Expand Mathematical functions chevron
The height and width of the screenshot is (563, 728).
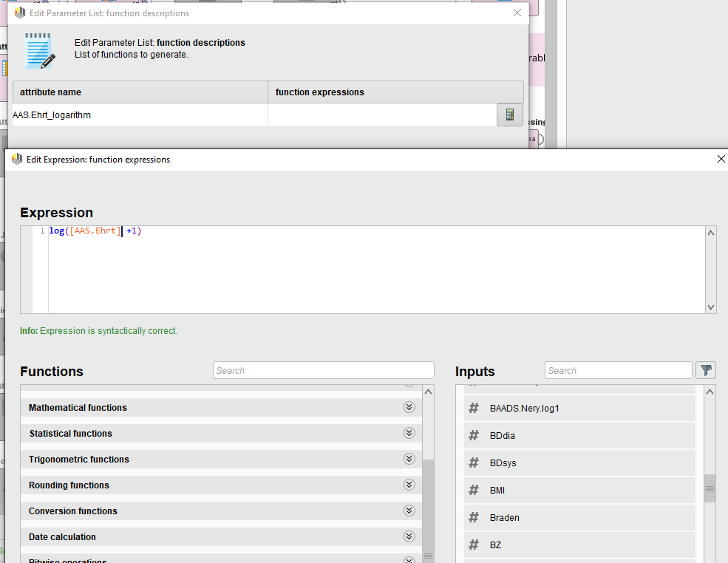coord(409,407)
